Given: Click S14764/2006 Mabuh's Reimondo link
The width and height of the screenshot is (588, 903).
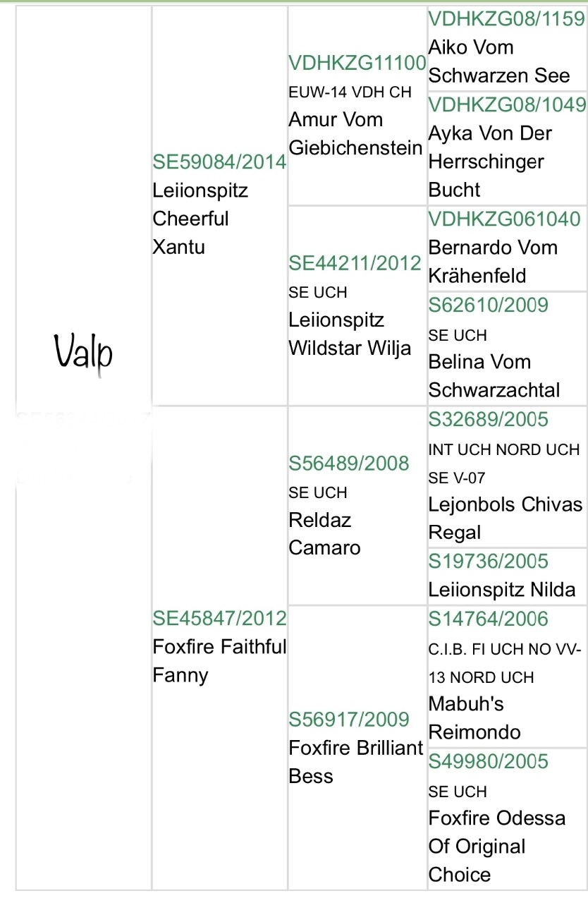Looking at the screenshot, I should pos(488,619).
